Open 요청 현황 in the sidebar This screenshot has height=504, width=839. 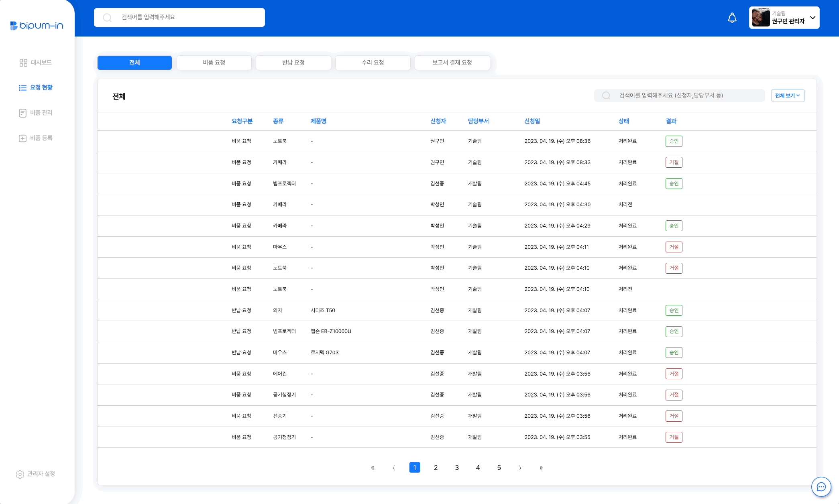[x=36, y=87]
